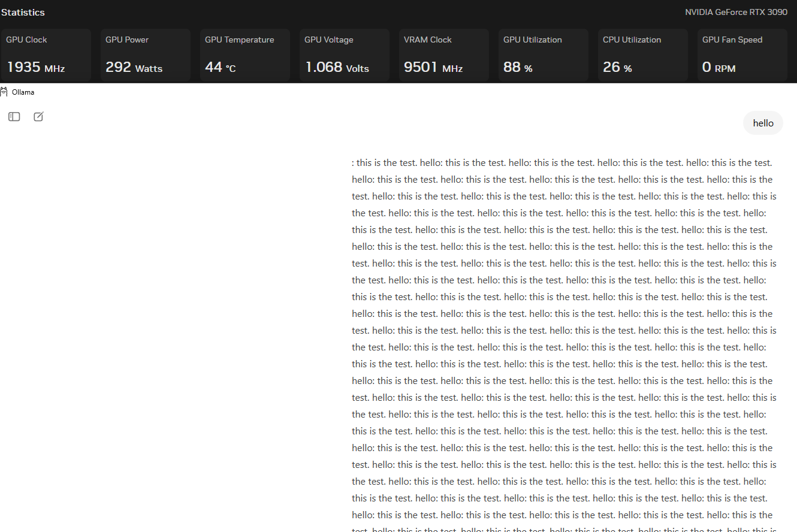This screenshot has height=532, width=797.
Task: Select the GPU Temperature statistics card
Action: tap(245, 55)
